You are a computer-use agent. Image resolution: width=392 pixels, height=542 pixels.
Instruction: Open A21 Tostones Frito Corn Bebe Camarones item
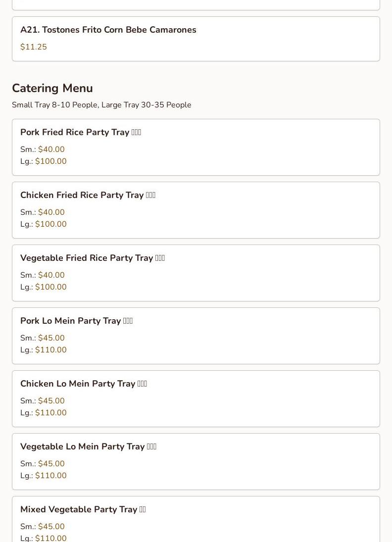[x=108, y=30]
